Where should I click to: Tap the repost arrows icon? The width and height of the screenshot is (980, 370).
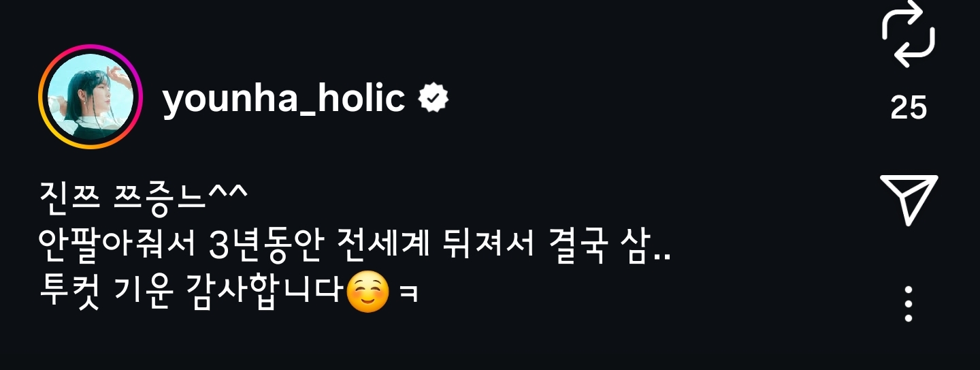[909, 34]
